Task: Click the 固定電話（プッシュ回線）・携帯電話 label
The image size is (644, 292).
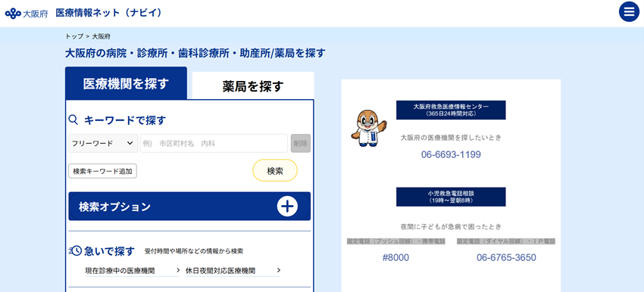Action: click(396, 241)
